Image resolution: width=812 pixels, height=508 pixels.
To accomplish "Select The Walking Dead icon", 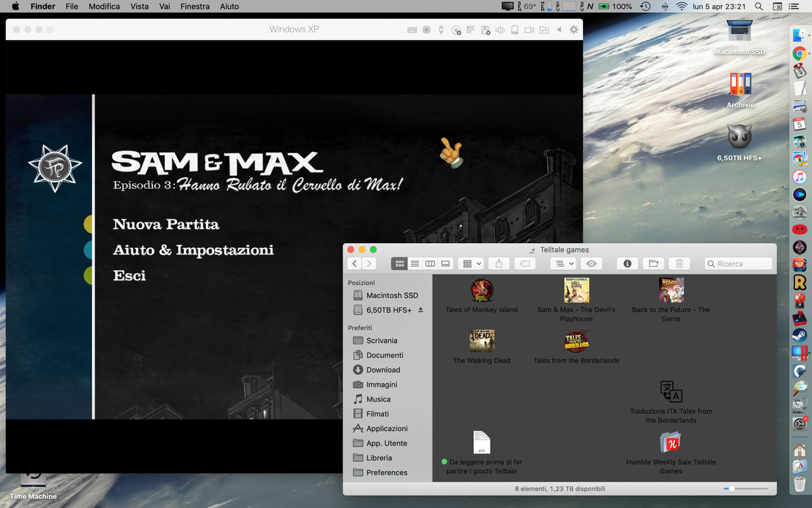I will [x=482, y=341].
